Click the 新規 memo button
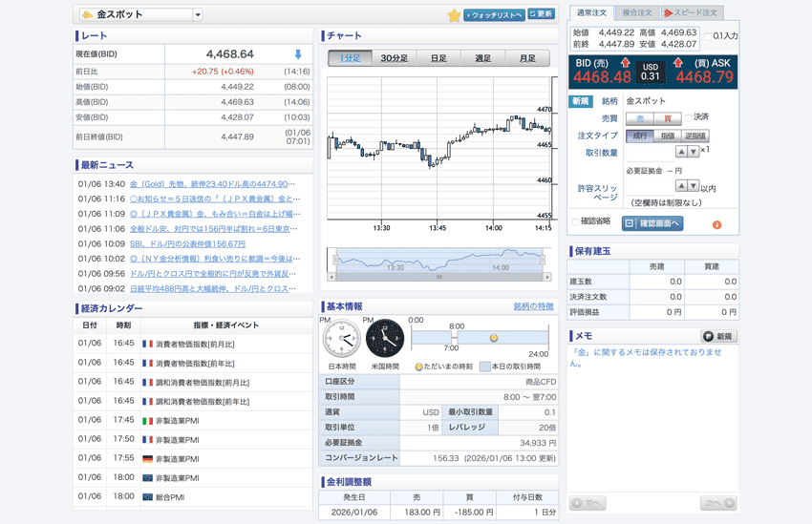812x524 pixels. click(x=719, y=336)
